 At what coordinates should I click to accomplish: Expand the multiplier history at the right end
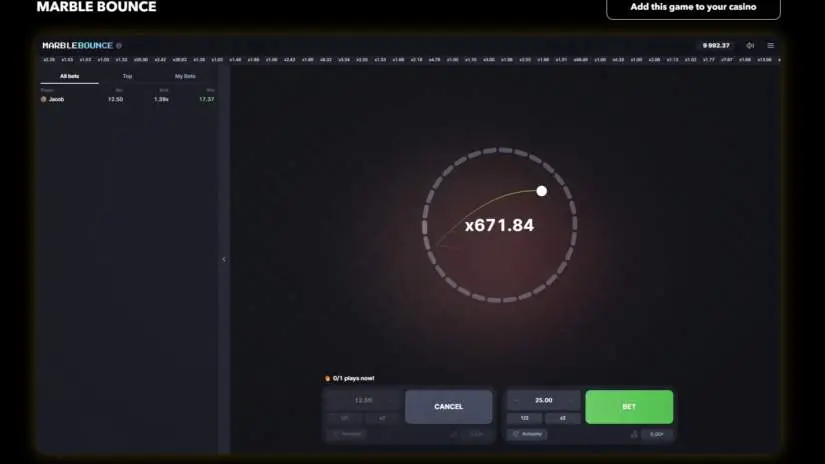coord(778,60)
